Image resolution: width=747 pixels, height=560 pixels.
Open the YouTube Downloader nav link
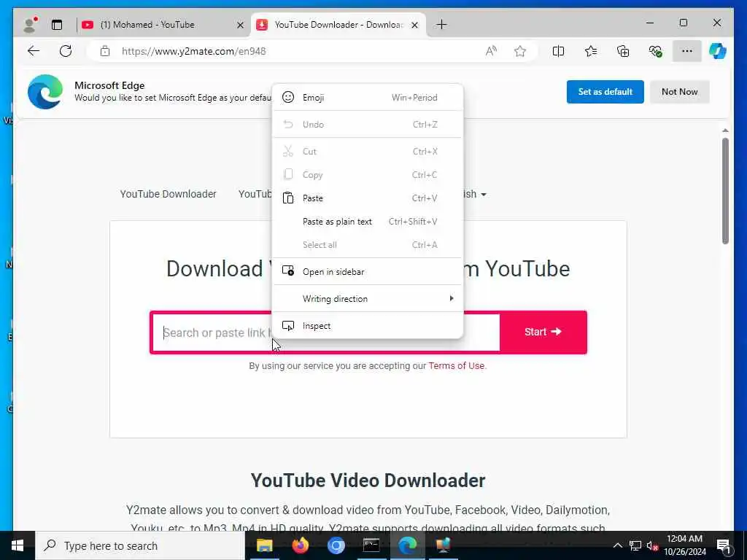point(169,194)
